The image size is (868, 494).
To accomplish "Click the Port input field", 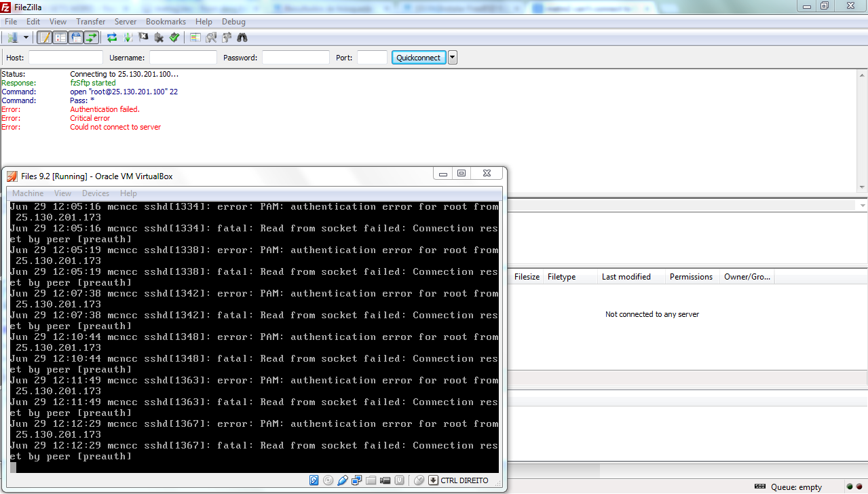I will click(x=372, y=58).
